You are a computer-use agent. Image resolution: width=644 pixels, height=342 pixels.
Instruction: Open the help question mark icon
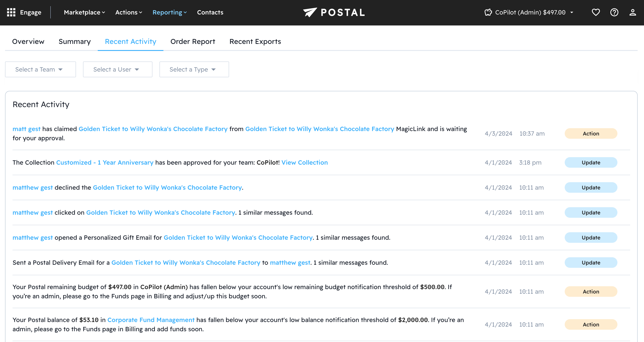(x=614, y=12)
